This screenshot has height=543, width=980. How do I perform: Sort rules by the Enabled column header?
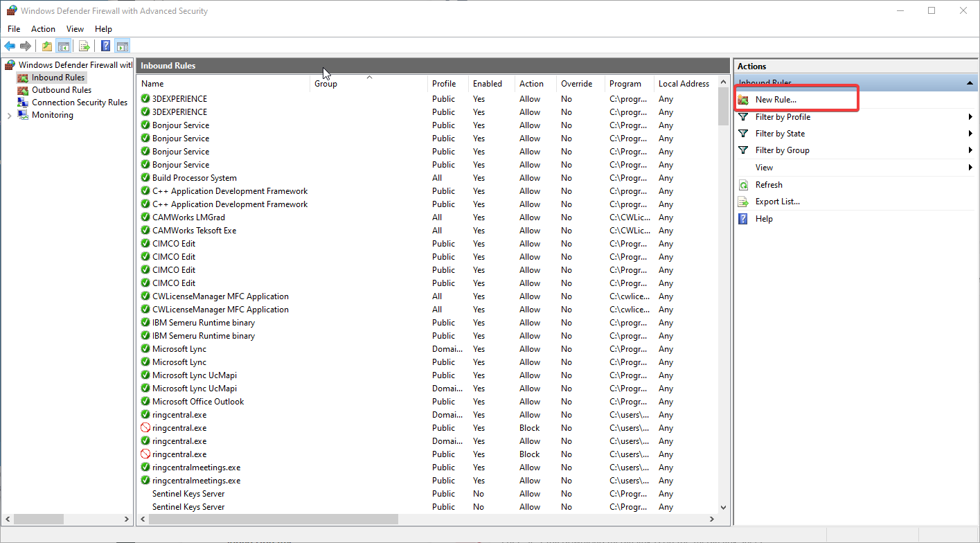pyautogui.click(x=492, y=84)
